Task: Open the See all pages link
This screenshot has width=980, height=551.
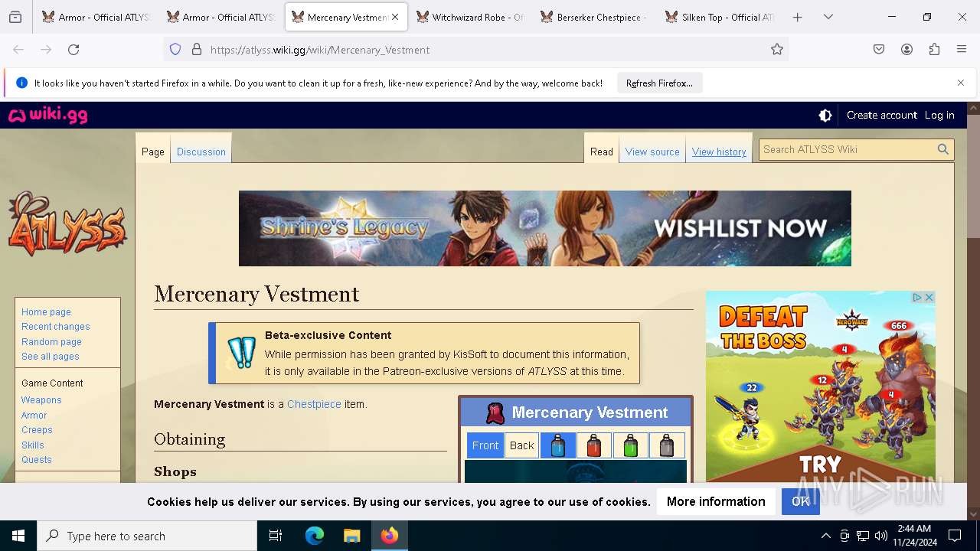Action: [51, 357]
